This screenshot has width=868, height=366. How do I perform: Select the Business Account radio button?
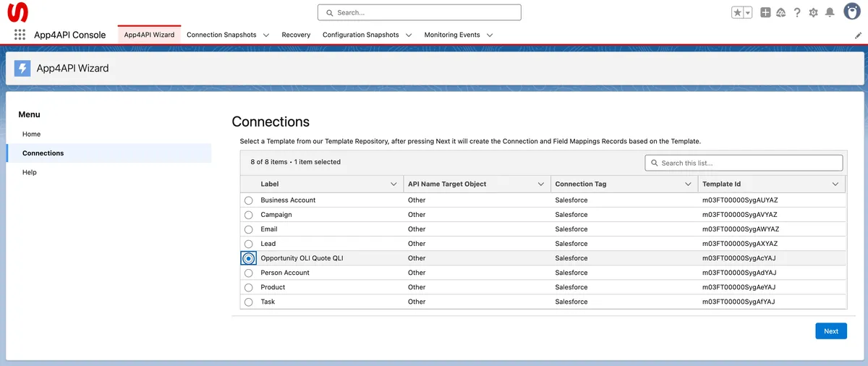(x=249, y=200)
